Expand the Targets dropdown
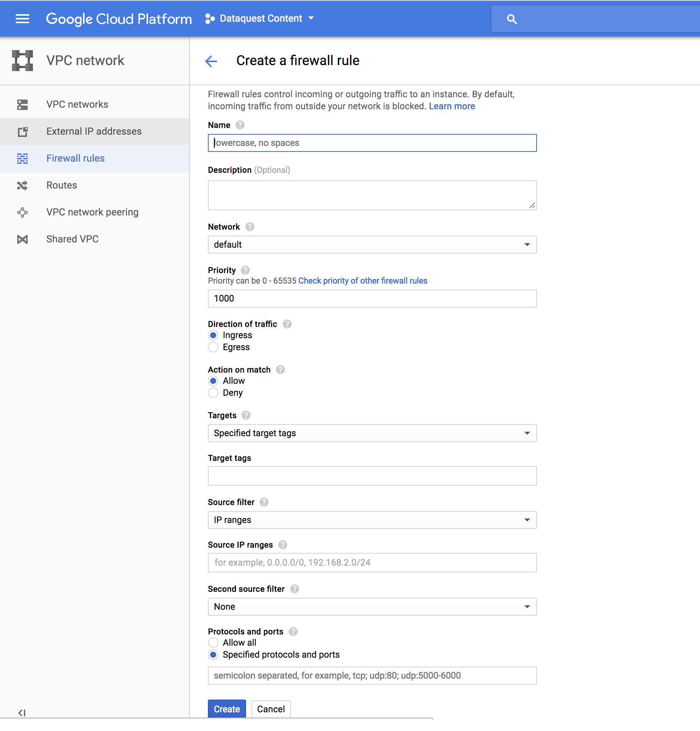This screenshot has width=700, height=731. (x=372, y=433)
